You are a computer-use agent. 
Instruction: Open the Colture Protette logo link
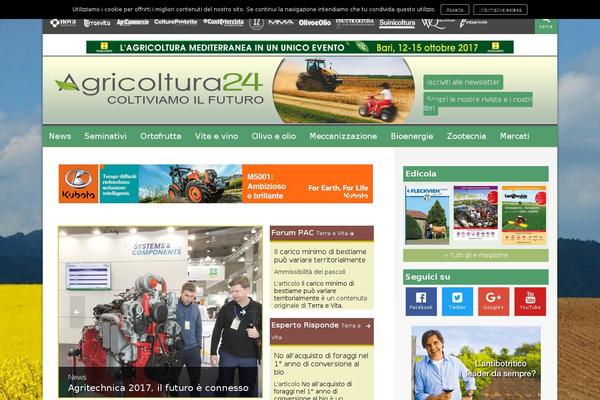pyautogui.click(x=176, y=22)
